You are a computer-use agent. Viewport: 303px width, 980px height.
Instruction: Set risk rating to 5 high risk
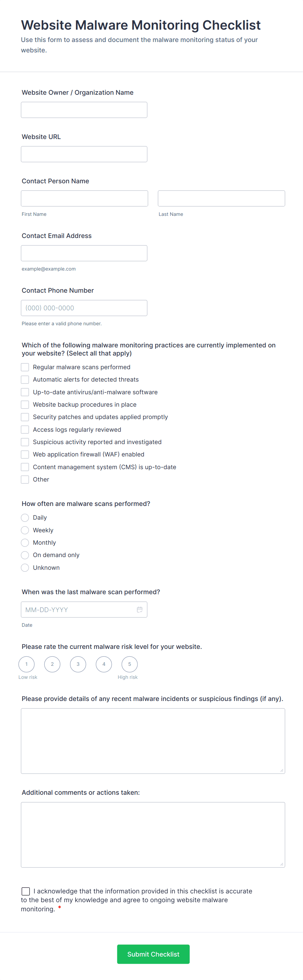tap(129, 664)
